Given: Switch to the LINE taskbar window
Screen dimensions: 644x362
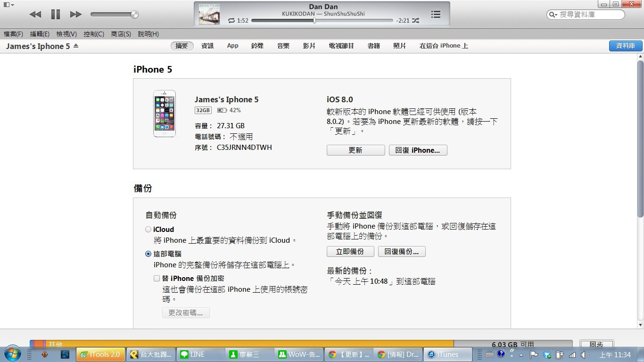Looking at the screenshot, I should click(201, 354).
